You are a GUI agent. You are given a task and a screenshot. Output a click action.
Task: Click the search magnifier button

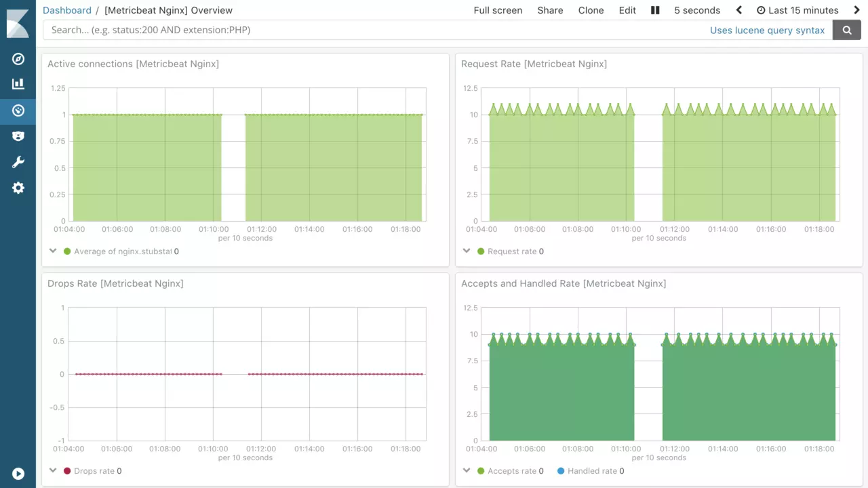coord(846,30)
